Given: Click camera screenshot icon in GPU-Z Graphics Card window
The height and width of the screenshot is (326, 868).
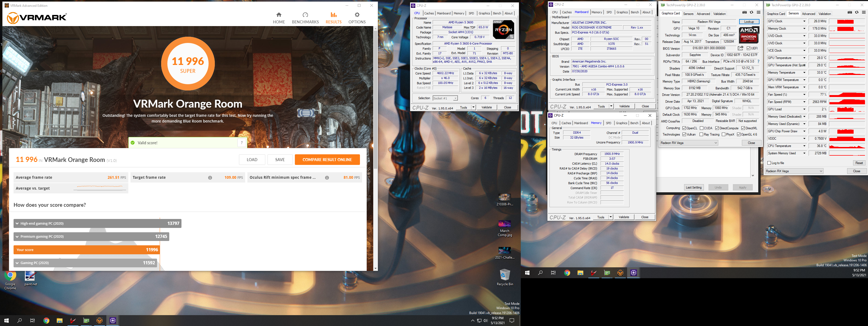Looking at the screenshot, I should point(744,12).
